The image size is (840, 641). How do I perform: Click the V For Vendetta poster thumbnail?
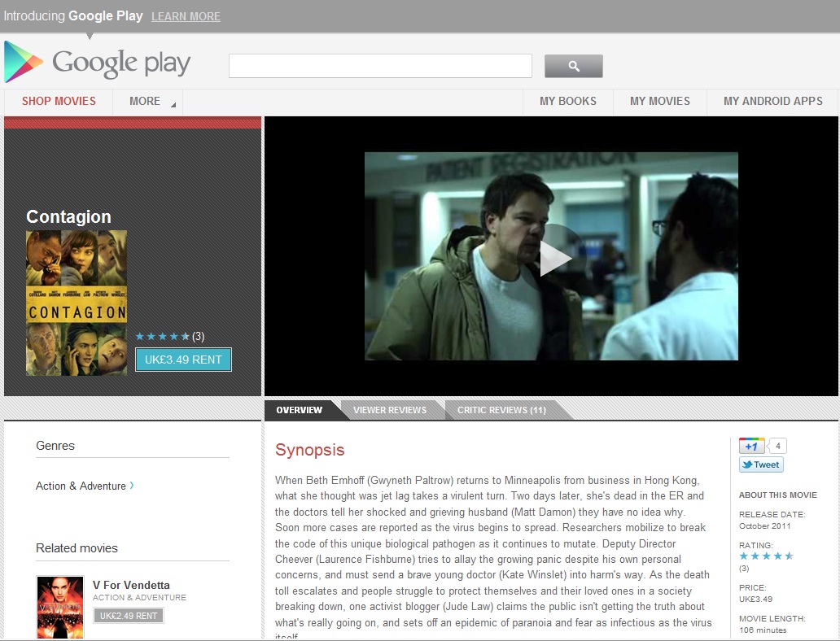60,608
